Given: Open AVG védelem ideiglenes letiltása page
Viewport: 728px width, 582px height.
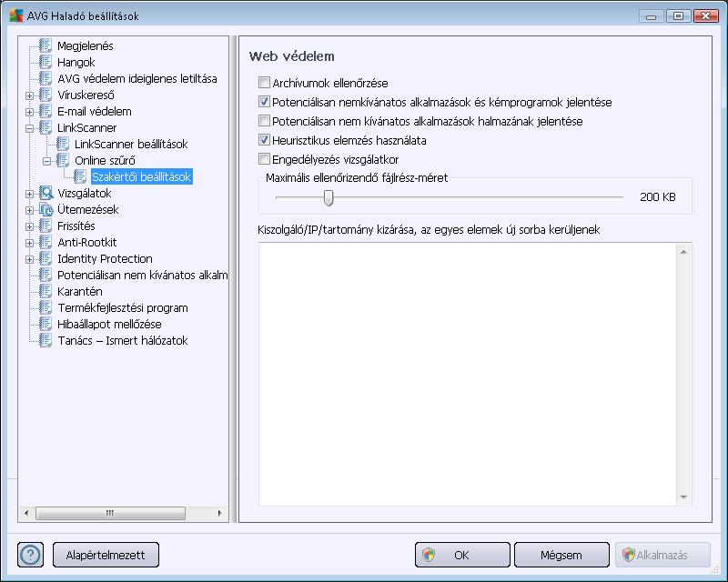Looking at the screenshot, I should [137, 78].
